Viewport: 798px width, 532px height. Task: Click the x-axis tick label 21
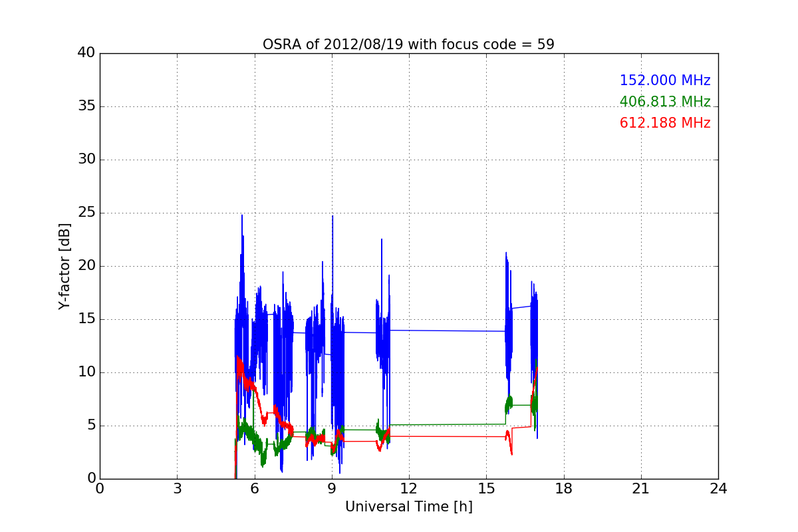[641, 489]
